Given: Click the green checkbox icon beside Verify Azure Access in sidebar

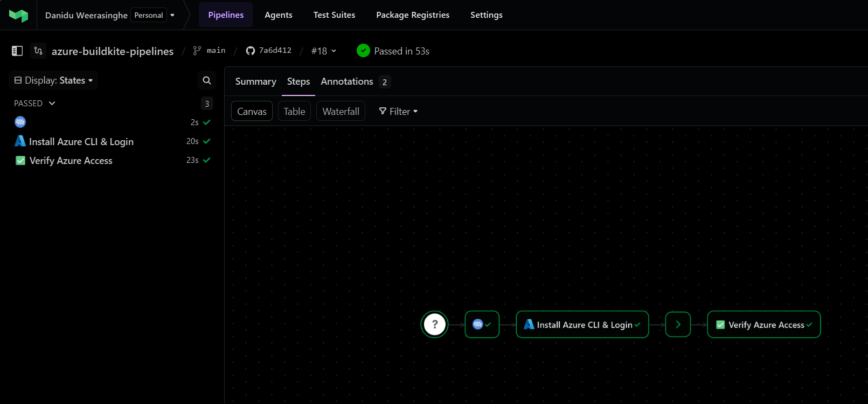Looking at the screenshot, I should point(20,161).
